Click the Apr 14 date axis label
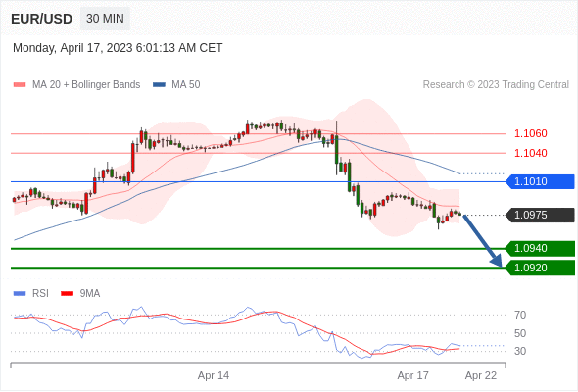Viewport: 578px width, 392px height. tap(214, 375)
